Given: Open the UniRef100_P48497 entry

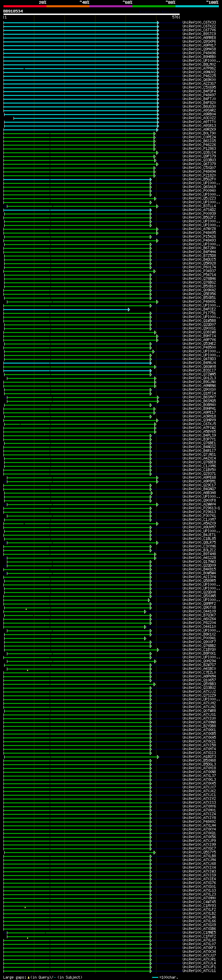Looking at the screenshot, I should pos(199,95).
